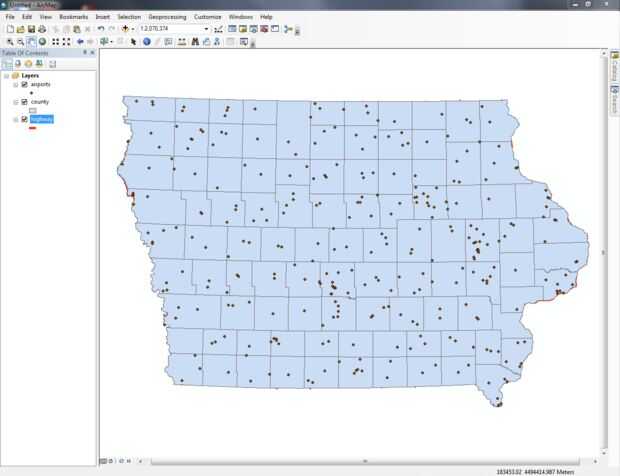Click the Fixed Zoom Out icon
This screenshot has height=476, width=620.
[x=66, y=42]
